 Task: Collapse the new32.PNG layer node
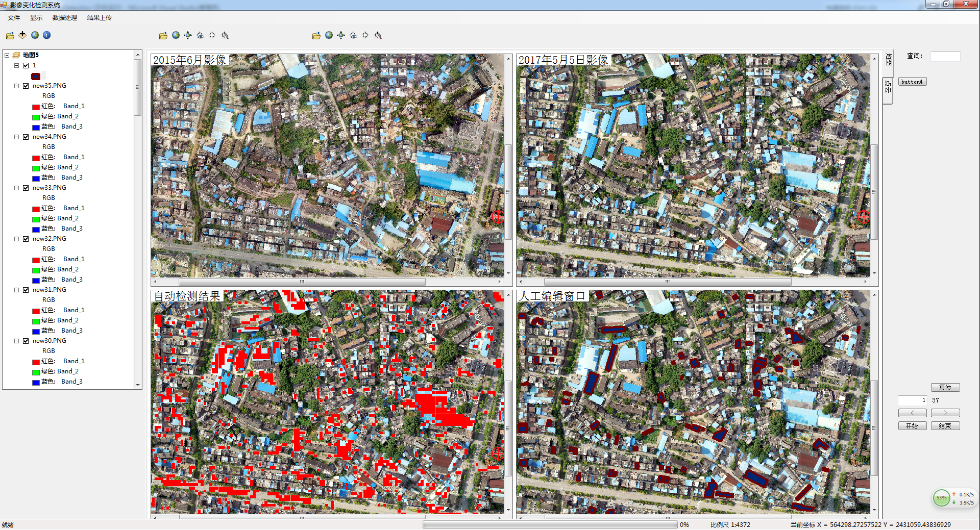point(16,239)
